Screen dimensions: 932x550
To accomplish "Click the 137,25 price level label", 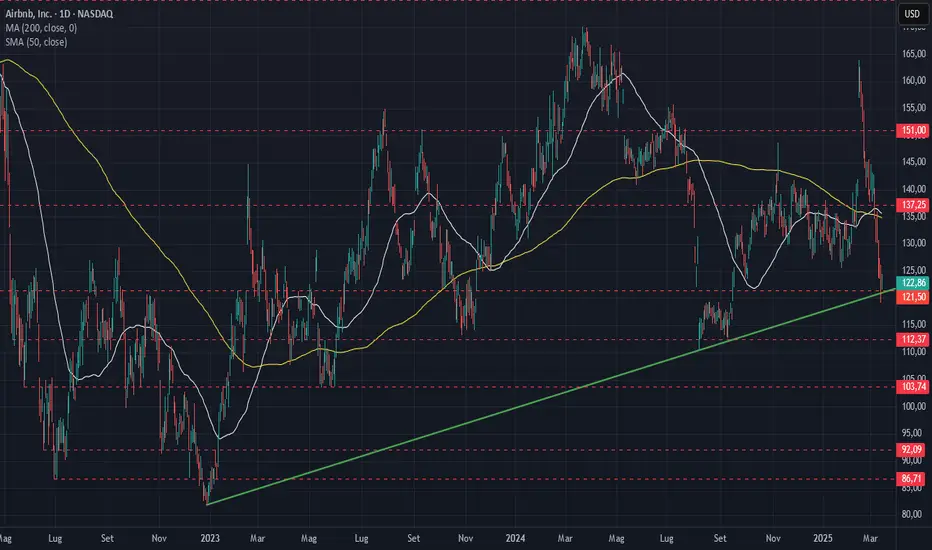I will pyautogui.click(x=912, y=205).
